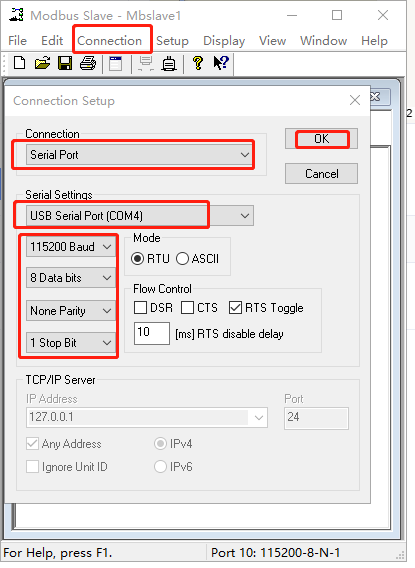Activate the context help arrow icon
Screen dimensions: 415x568
pos(221,63)
